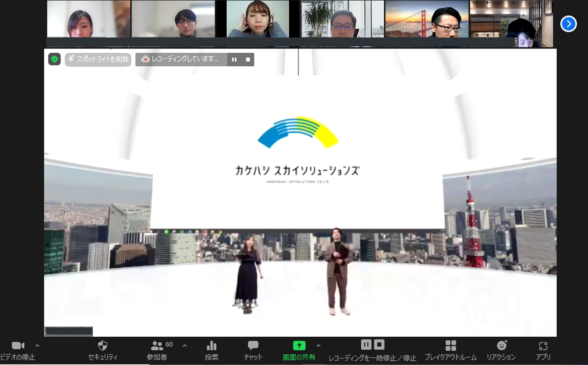The image size is (588, 365).
Task: Show next participants with the blue arrow
Action: pos(568,24)
